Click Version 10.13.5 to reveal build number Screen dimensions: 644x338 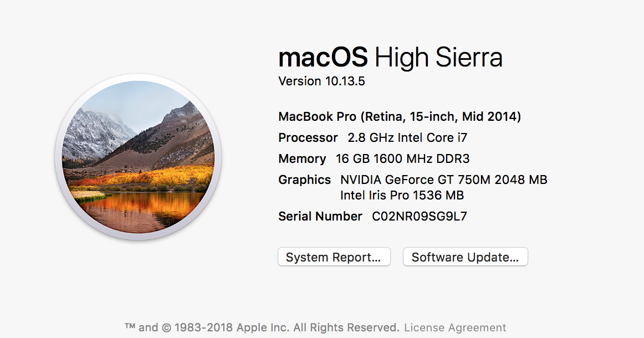321,81
